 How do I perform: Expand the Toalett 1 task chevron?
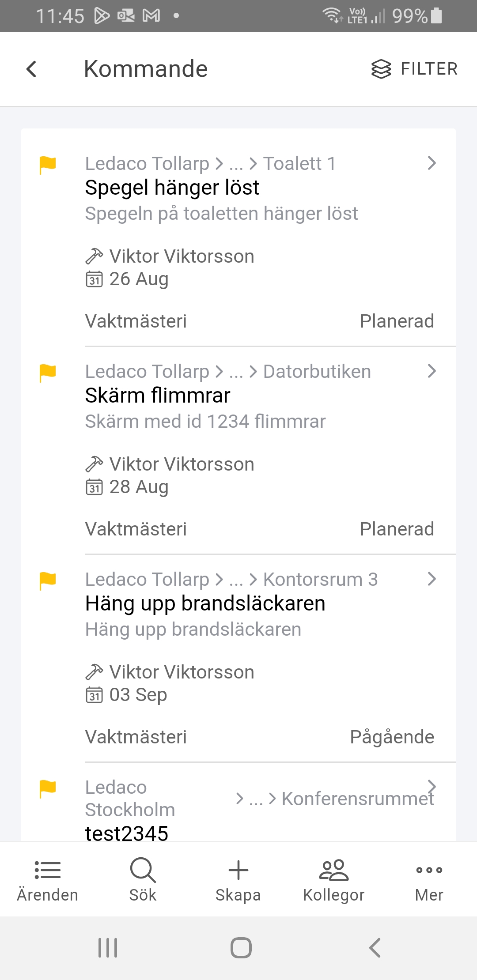pos(432,163)
